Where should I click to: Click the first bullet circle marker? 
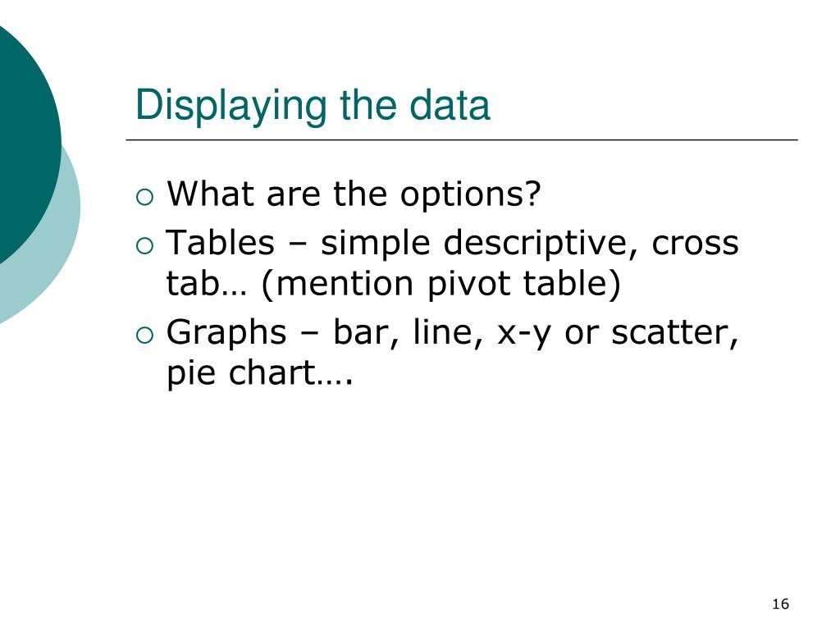coord(144,197)
